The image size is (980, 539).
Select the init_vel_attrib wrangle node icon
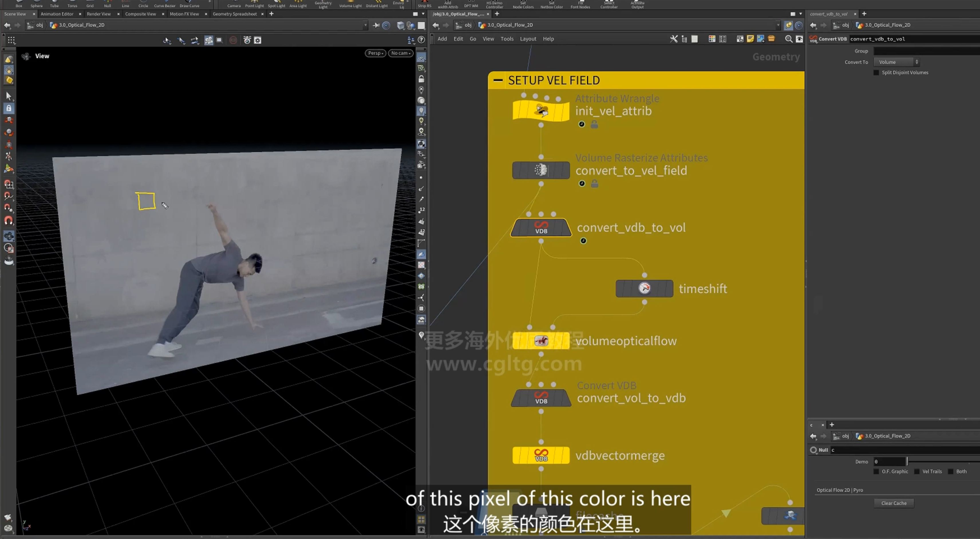[x=541, y=111]
